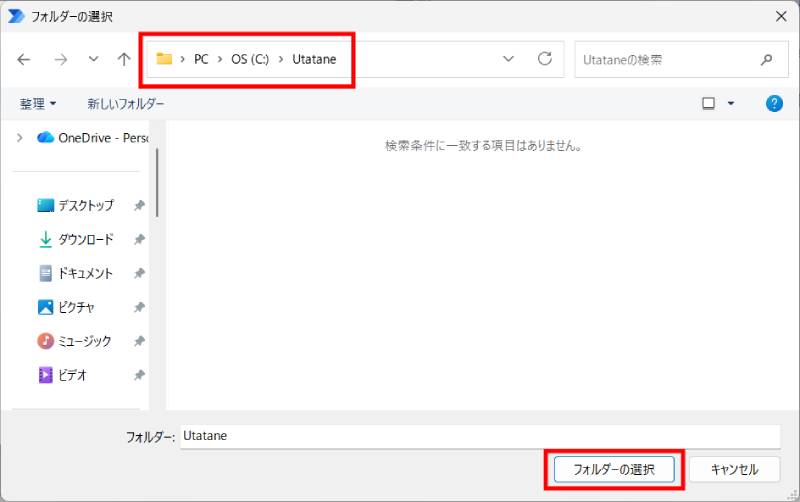Click the folder icon in address bar
This screenshot has height=502, width=800.
pyautogui.click(x=164, y=59)
